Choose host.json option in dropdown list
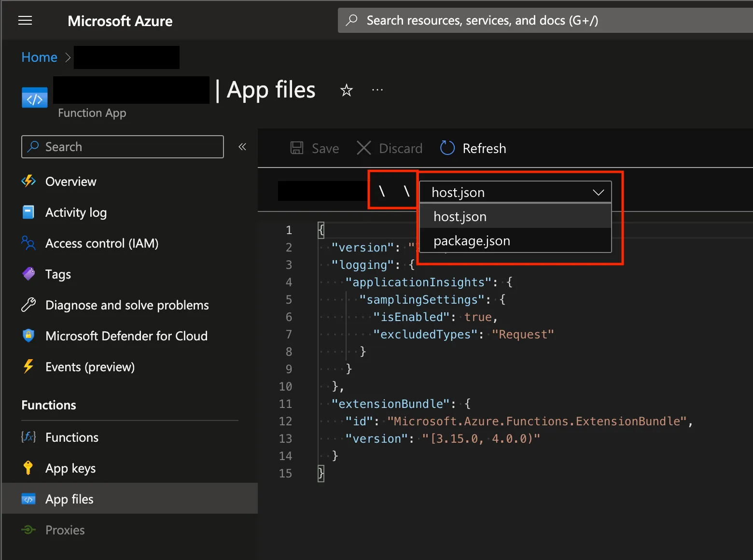 (460, 217)
